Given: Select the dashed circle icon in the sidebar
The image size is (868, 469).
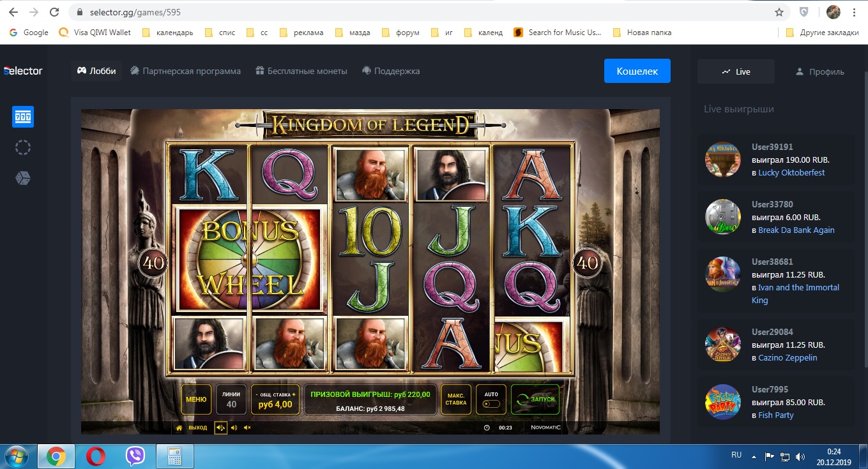Looking at the screenshot, I should coord(23,147).
